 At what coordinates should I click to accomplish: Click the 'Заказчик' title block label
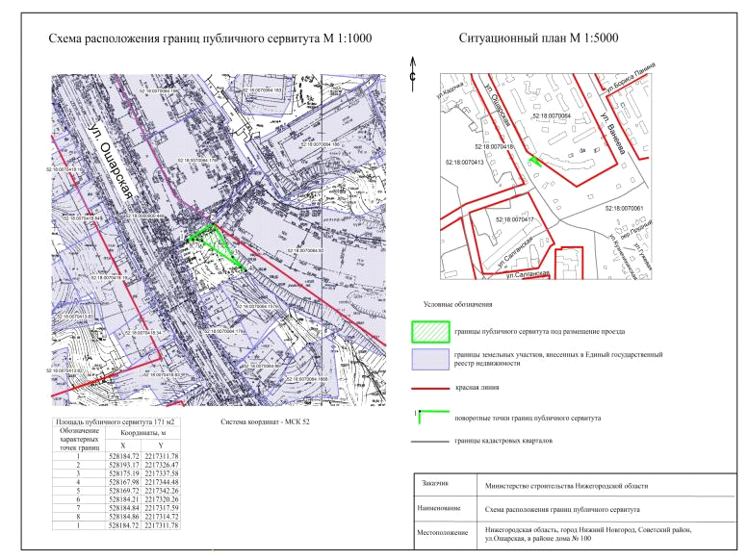(x=435, y=484)
